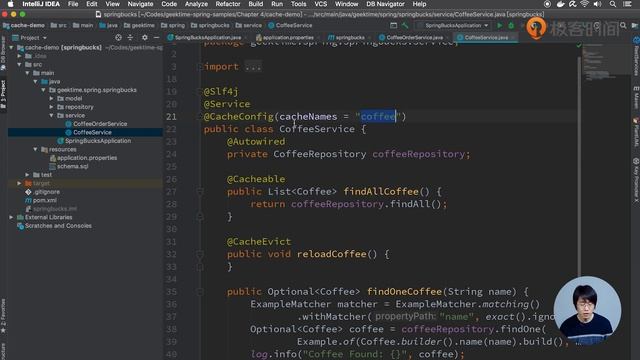Open the File menu

pyautogui.click(x=73, y=4)
